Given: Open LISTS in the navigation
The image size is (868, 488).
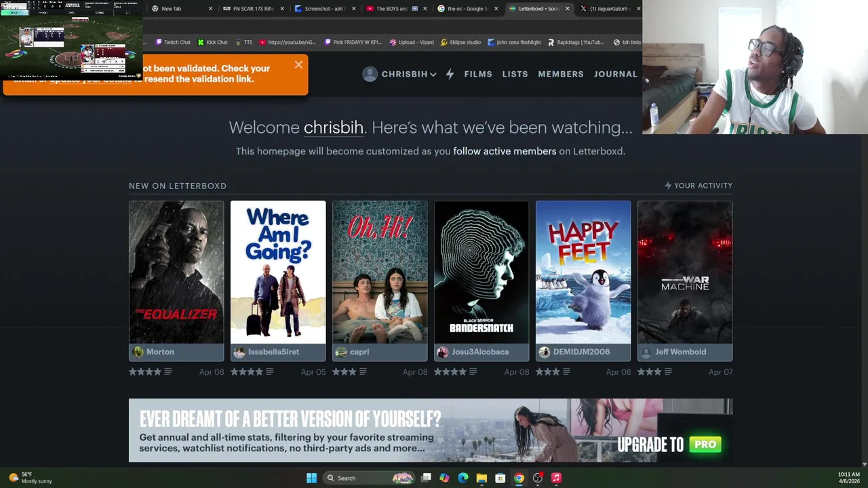Looking at the screenshot, I should coord(515,74).
